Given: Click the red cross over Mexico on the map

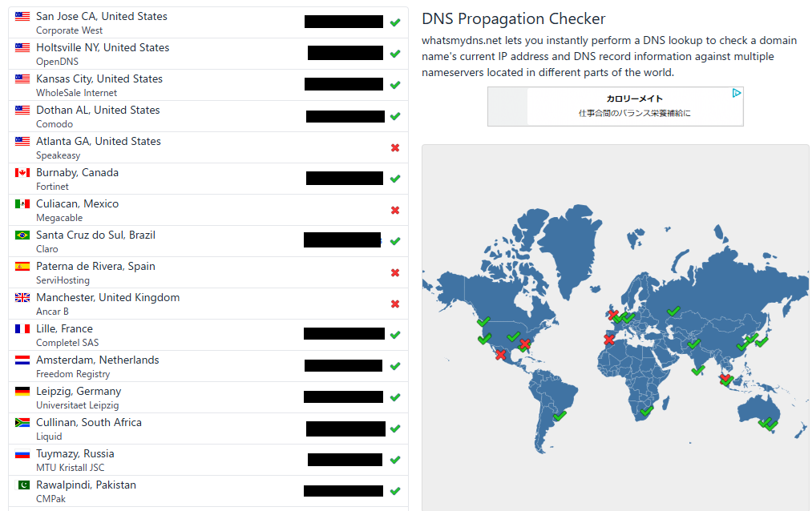Looking at the screenshot, I should [500, 355].
